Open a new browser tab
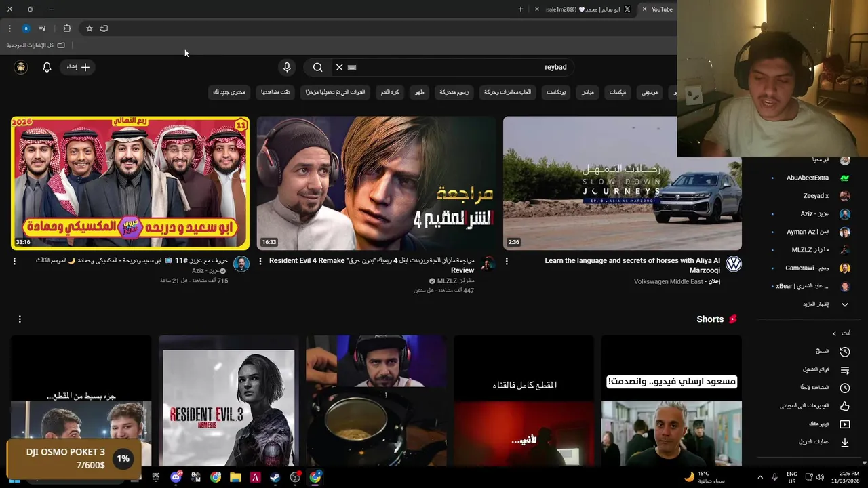This screenshot has width=868, height=488. (521, 9)
